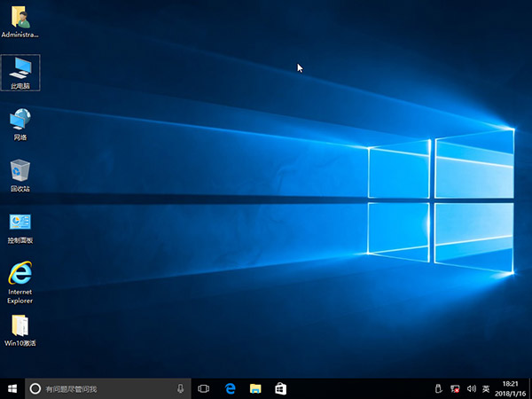Open the volume control in system tray
532x399 pixels.
tap(470, 388)
